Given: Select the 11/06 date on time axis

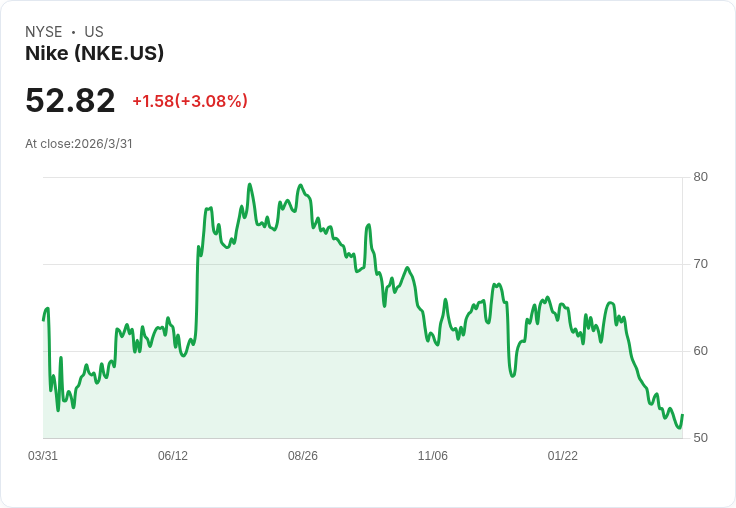Looking at the screenshot, I should pyautogui.click(x=433, y=456).
